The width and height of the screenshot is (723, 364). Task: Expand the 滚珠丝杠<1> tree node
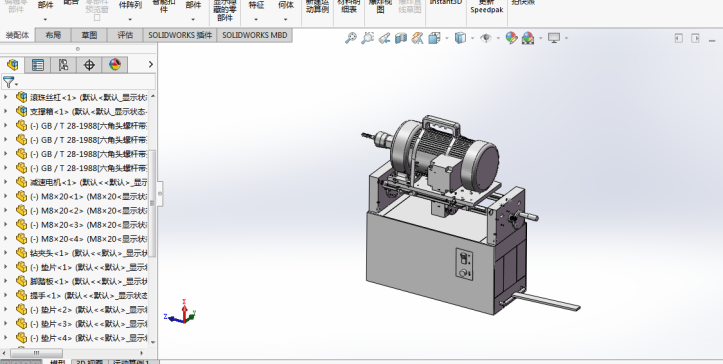6,97
